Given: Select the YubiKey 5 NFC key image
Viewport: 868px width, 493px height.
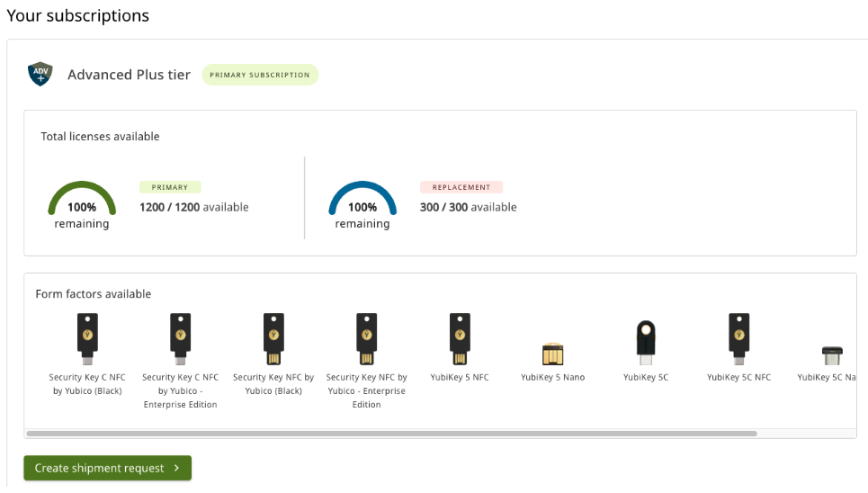Looking at the screenshot, I should (460, 339).
